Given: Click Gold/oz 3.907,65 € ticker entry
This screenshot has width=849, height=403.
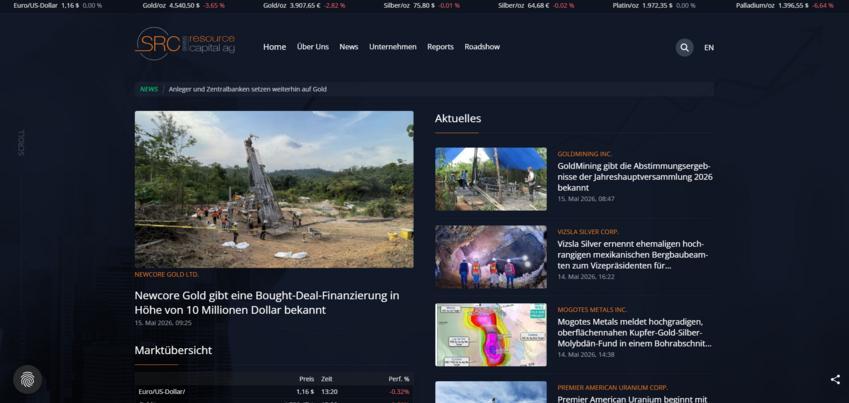Looking at the screenshot, I should click(304, 5).
